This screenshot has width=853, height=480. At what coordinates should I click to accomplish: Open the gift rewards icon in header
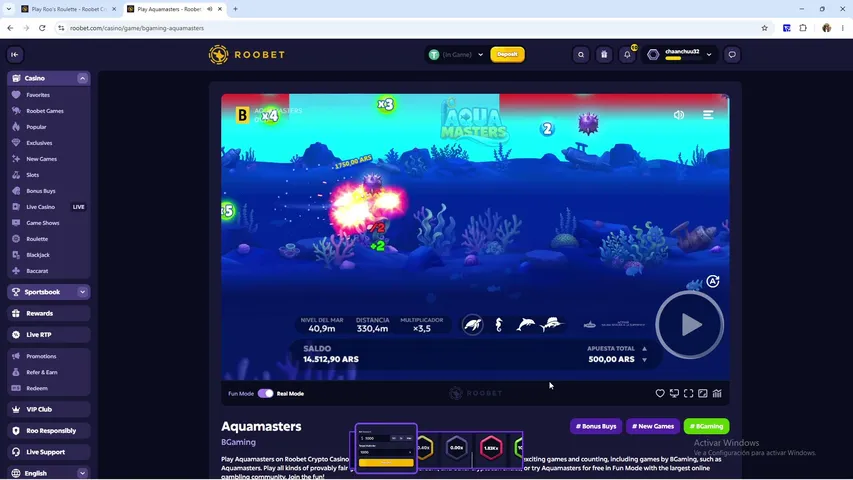pos(604,54)
